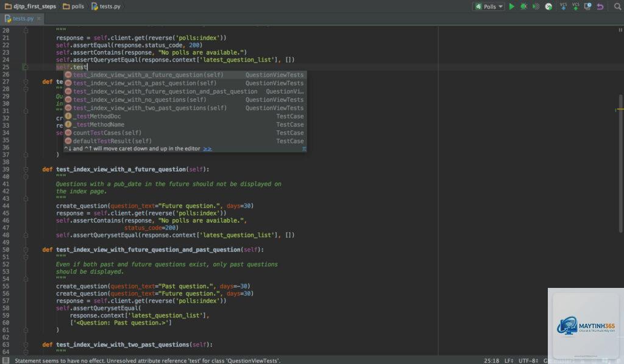Click polls folder breadcrumb

(74, 6)
